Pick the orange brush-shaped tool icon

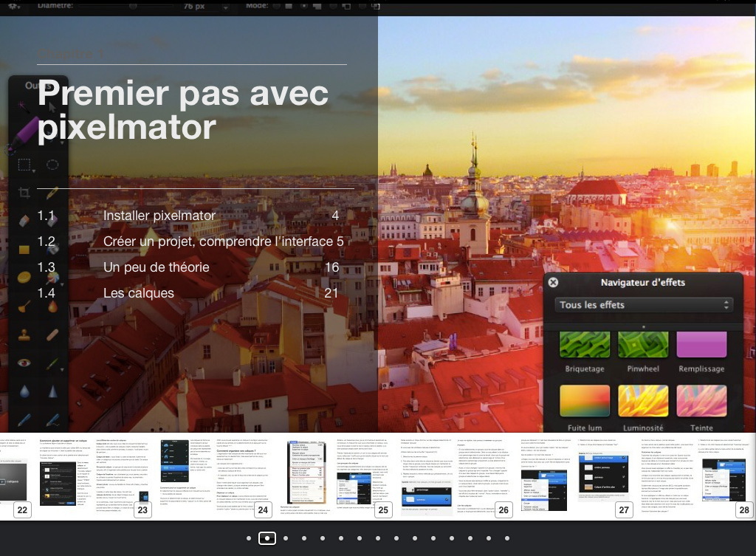click(x=24, y=306)
